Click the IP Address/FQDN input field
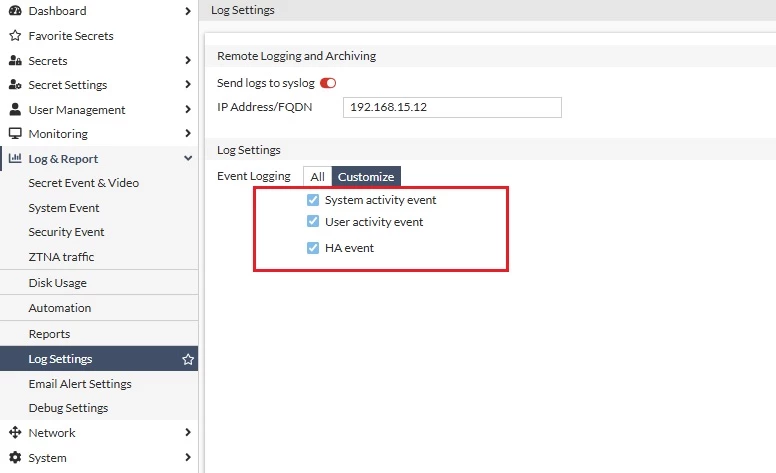The width and height of the screenshot is (776, 473). click(452, 107)
